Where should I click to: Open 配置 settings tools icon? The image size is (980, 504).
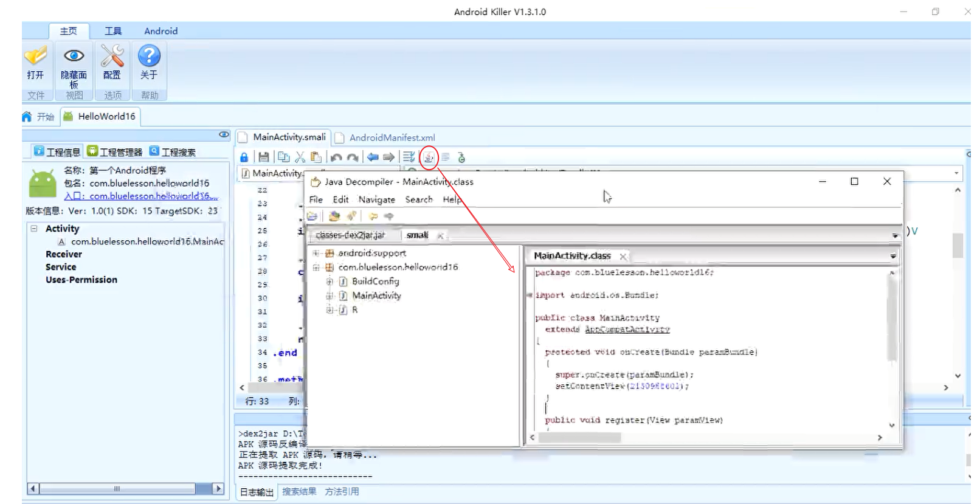(112, 63)
